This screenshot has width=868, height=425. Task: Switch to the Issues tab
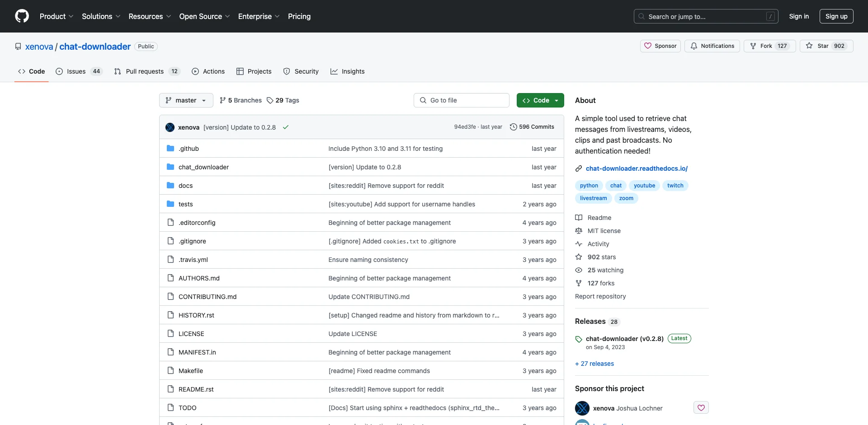click(x=79, y=71)
